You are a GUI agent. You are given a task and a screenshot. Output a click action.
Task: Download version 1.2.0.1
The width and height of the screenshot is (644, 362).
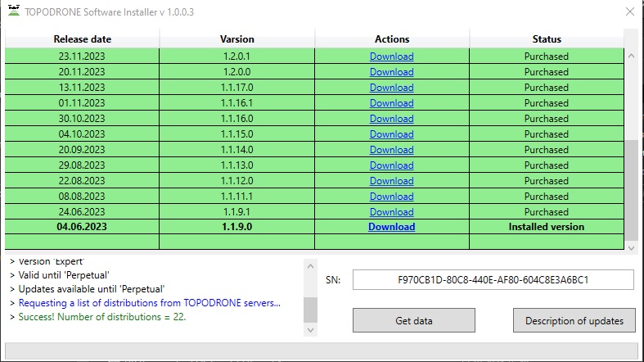(391, 57)
